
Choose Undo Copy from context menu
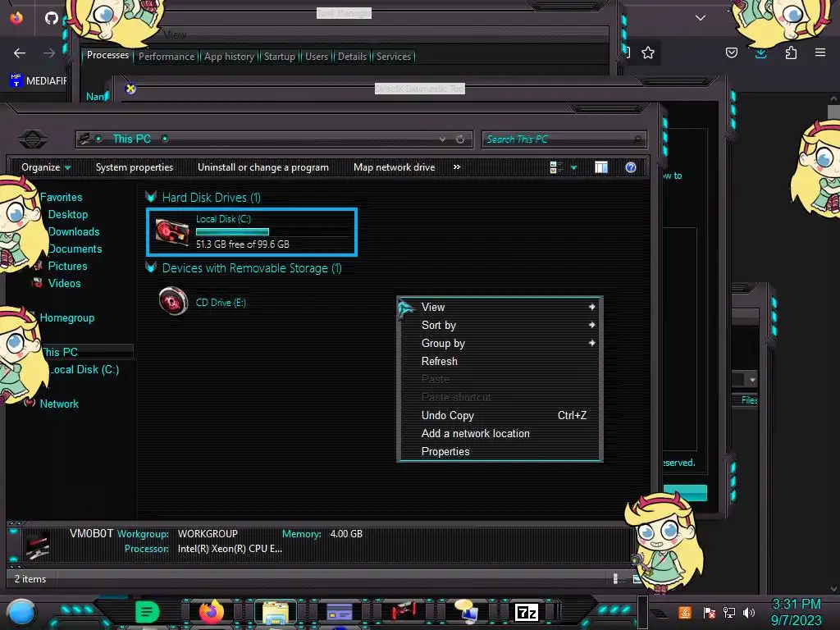click(500, 415)
